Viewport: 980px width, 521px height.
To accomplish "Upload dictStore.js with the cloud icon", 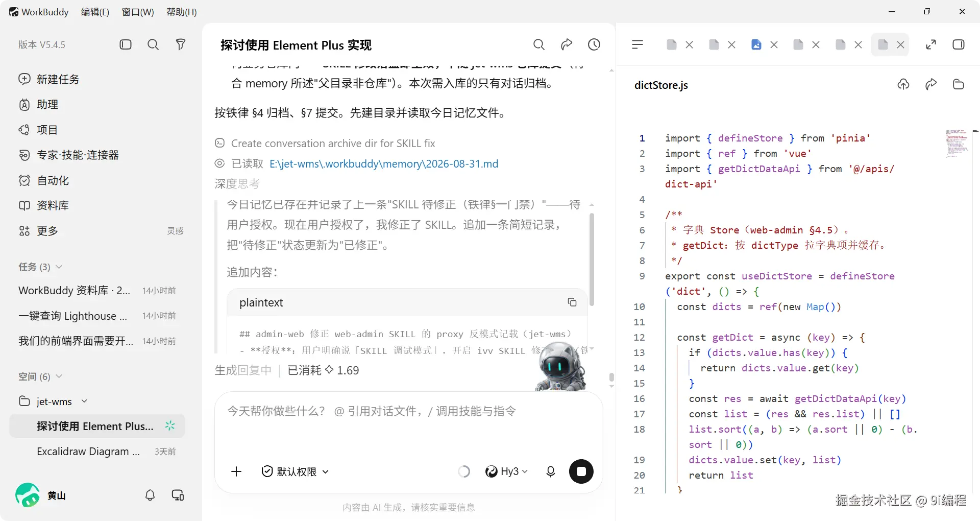I will (x=903, y=84).
